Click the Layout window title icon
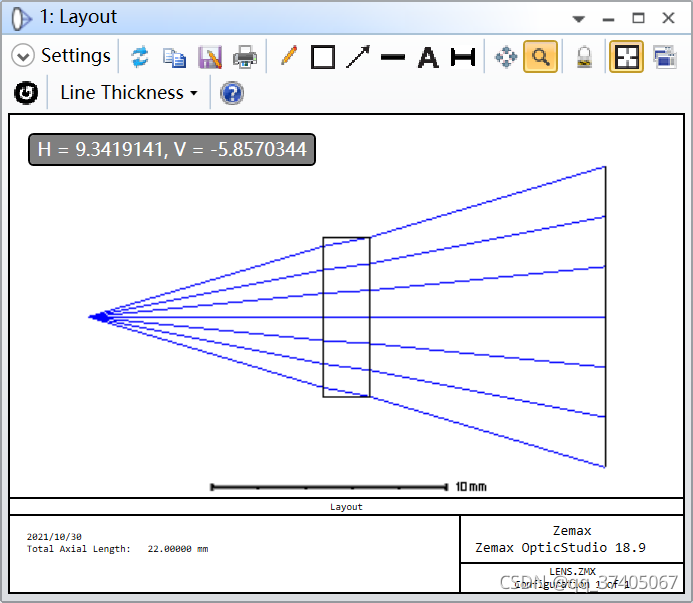 point(21,19)
